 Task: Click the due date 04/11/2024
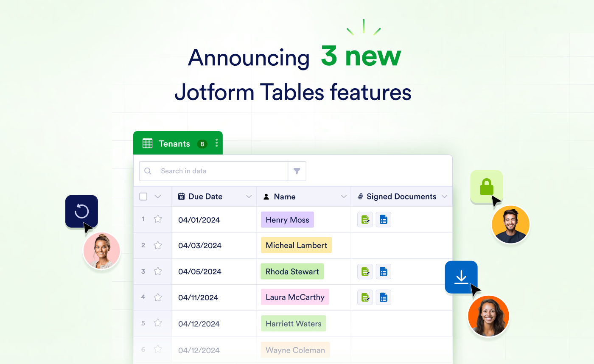pyautogui.click(x=198, y=298)
